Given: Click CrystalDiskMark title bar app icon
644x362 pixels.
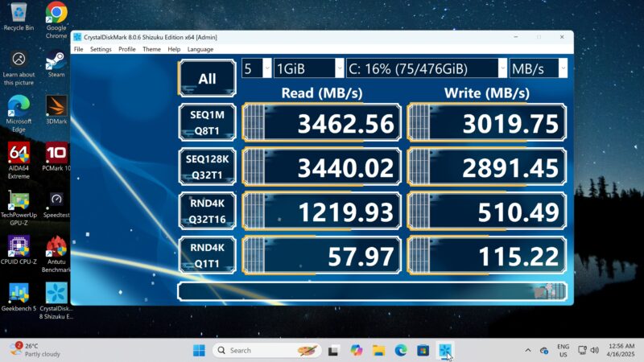Looking at the screenshot, I should [77, 37].
